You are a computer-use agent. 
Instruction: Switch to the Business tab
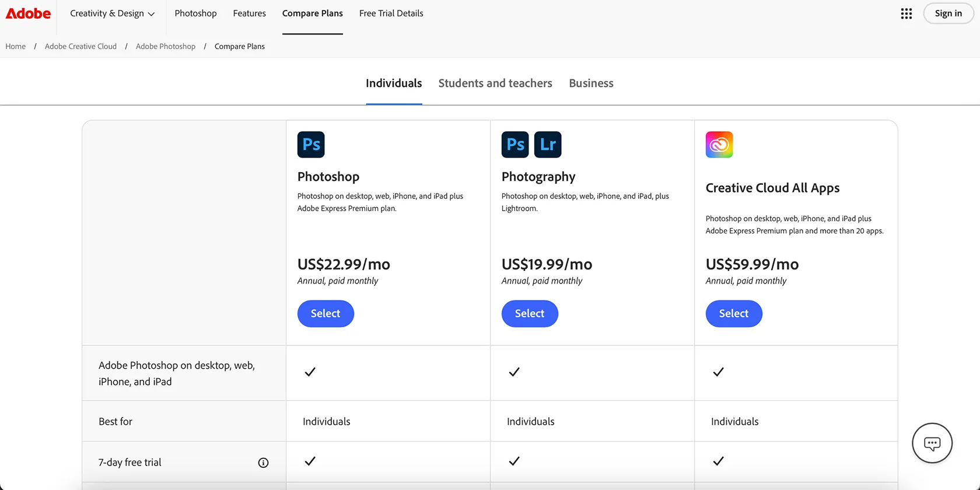tap(591, 83)
